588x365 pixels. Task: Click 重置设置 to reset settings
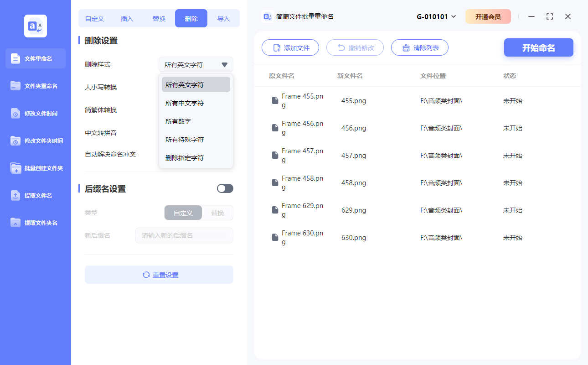point(159,275)
